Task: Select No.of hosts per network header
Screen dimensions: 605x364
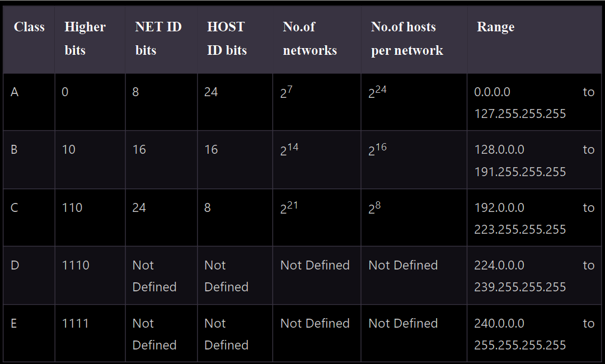Action: point(407,39)
